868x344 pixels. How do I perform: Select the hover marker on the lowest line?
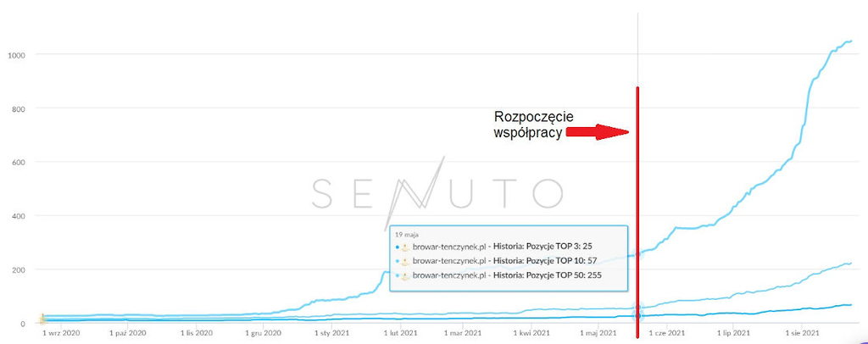coord(638,315)
